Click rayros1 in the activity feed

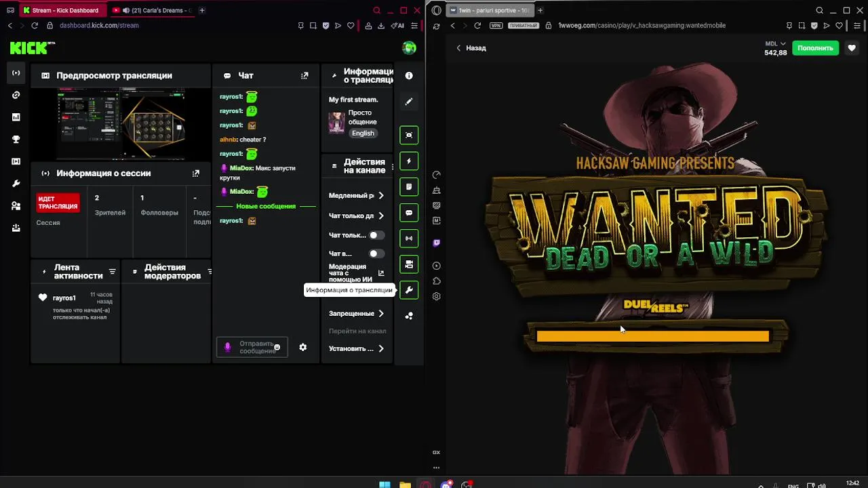[64, 298]
